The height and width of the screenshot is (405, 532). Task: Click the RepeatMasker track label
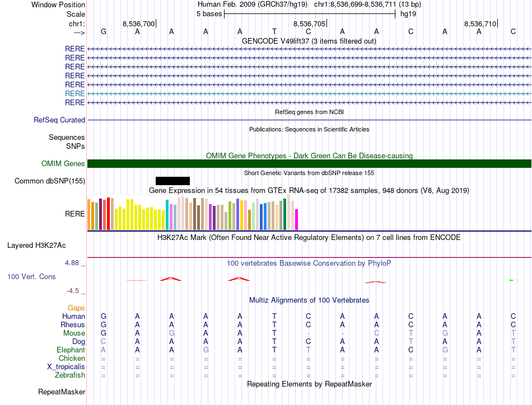click(62, 392)
